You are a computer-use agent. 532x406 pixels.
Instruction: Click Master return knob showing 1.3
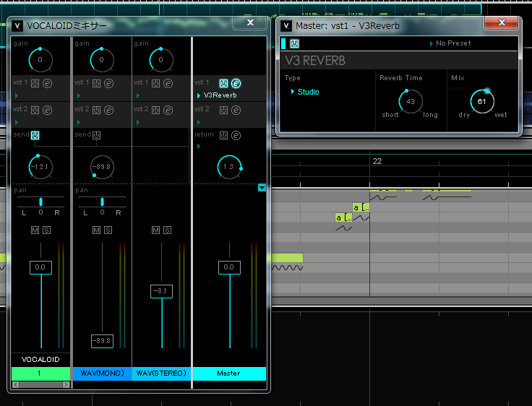(x=229, y=167)
